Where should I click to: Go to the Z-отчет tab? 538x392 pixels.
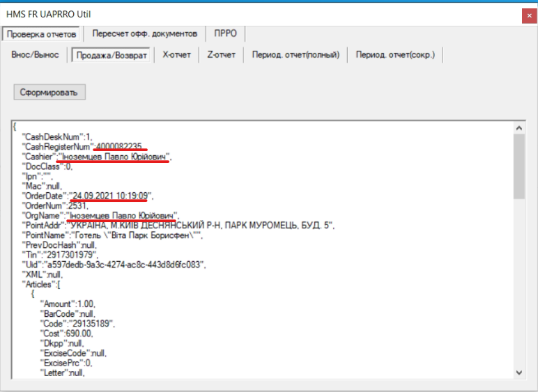pyautogui.click(x=222, y=55)
